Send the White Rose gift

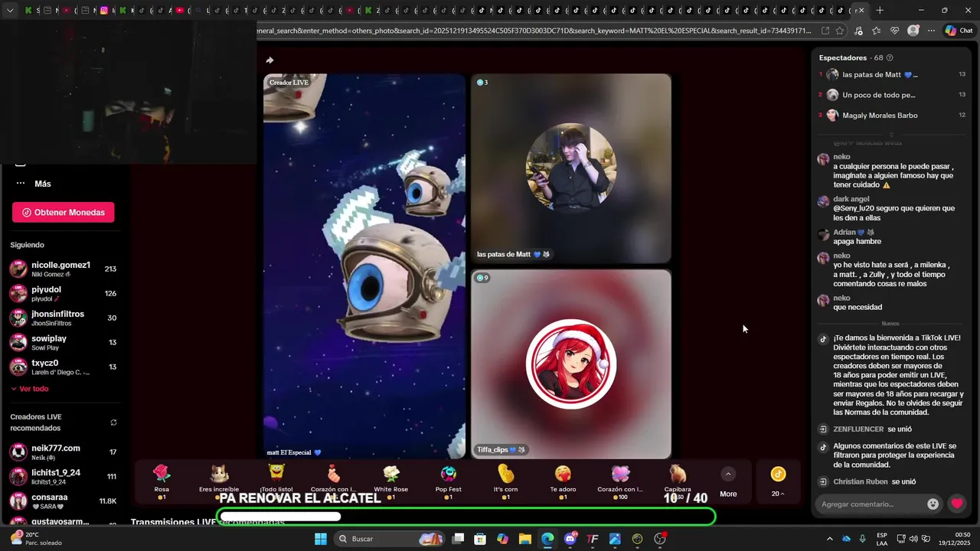pos(391,481)
